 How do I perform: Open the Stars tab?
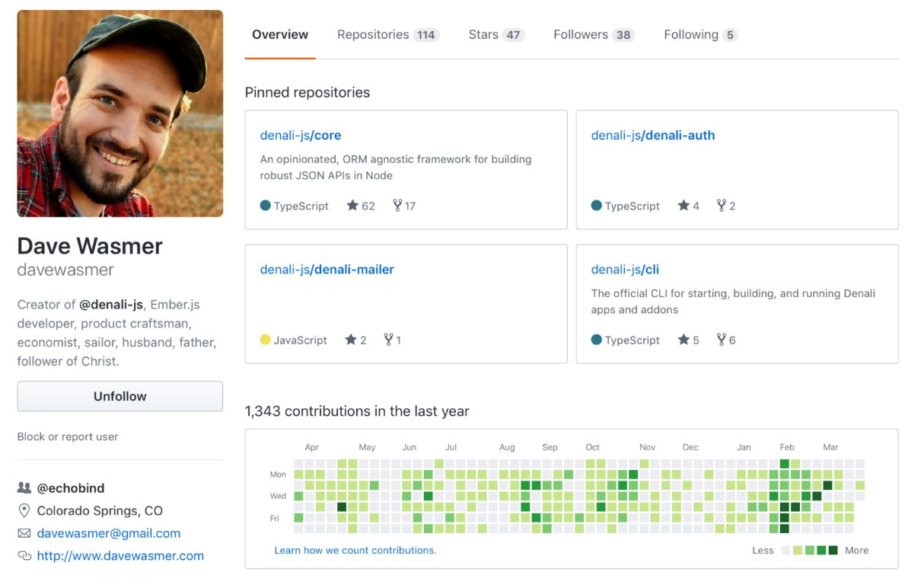click(495, 35)
